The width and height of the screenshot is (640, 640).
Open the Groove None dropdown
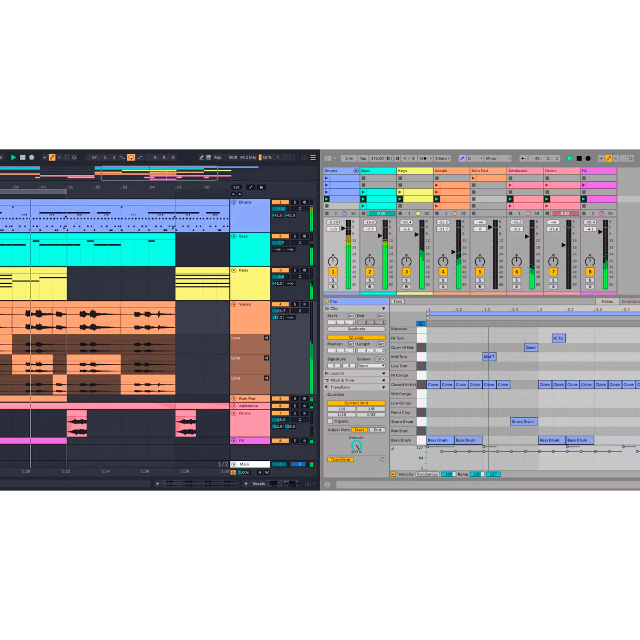371,366
